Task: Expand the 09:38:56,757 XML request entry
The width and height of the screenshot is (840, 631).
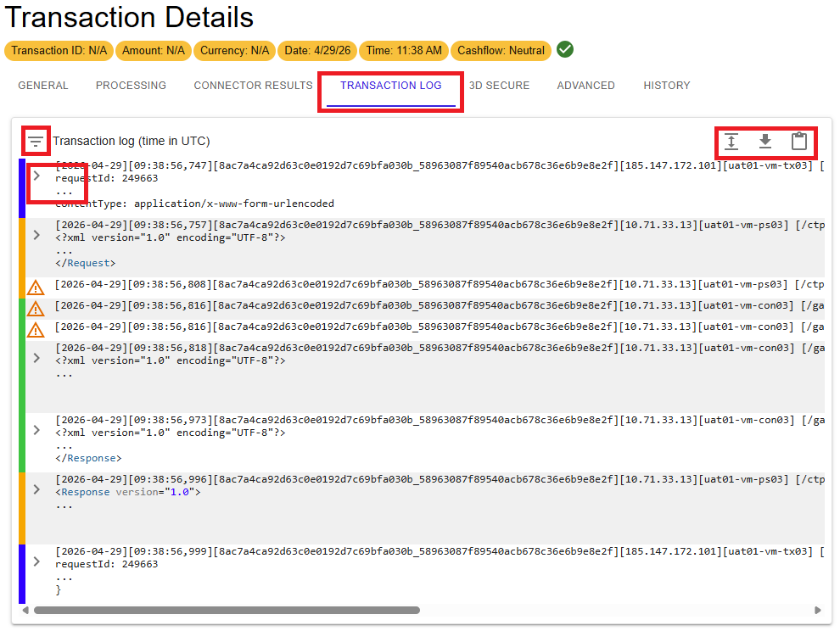Action: [36, 235]
